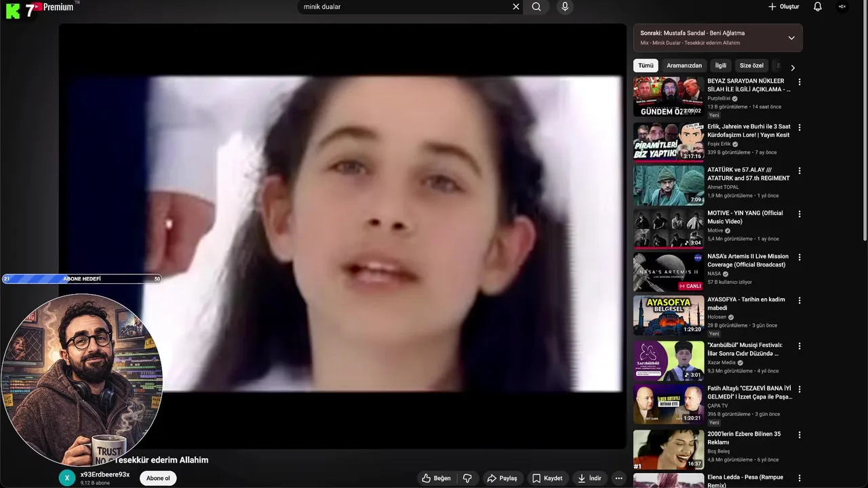This screenshot has height=488, width=868.
Task: Open ATATÜRK ve 57.ALAY thumbnail
Action: click(x=669, y=185)
